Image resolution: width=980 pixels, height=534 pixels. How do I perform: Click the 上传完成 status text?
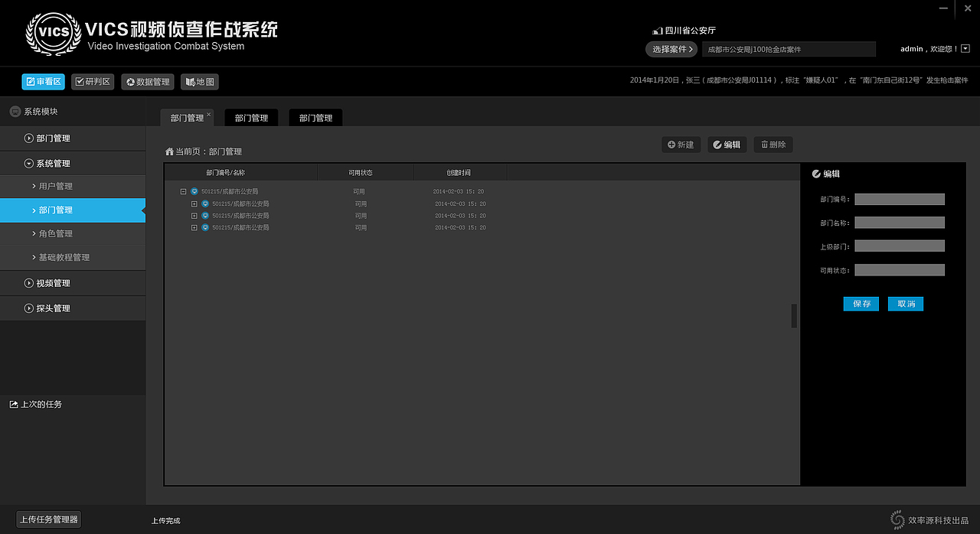pyautogui.click(x=165, y=521)
